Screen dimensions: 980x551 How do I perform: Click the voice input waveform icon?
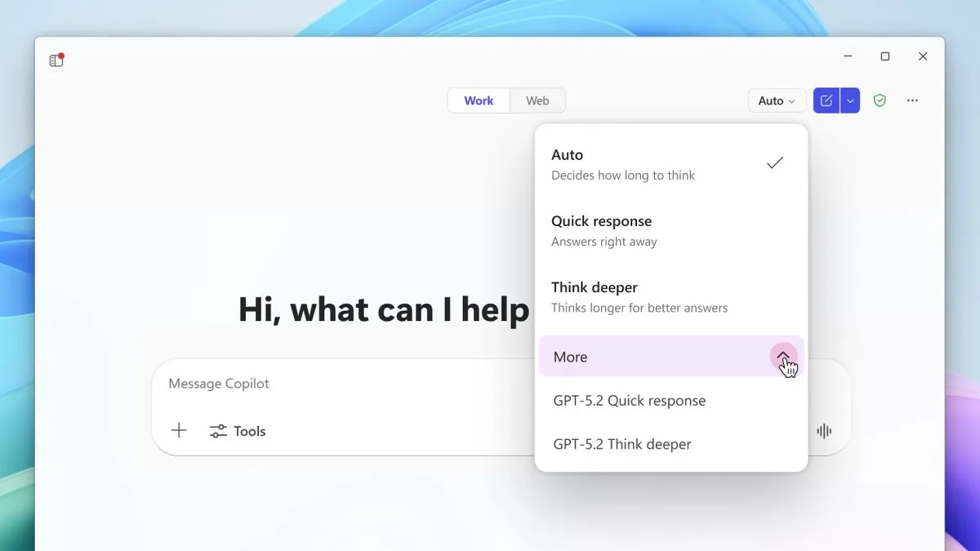(825, 430)
